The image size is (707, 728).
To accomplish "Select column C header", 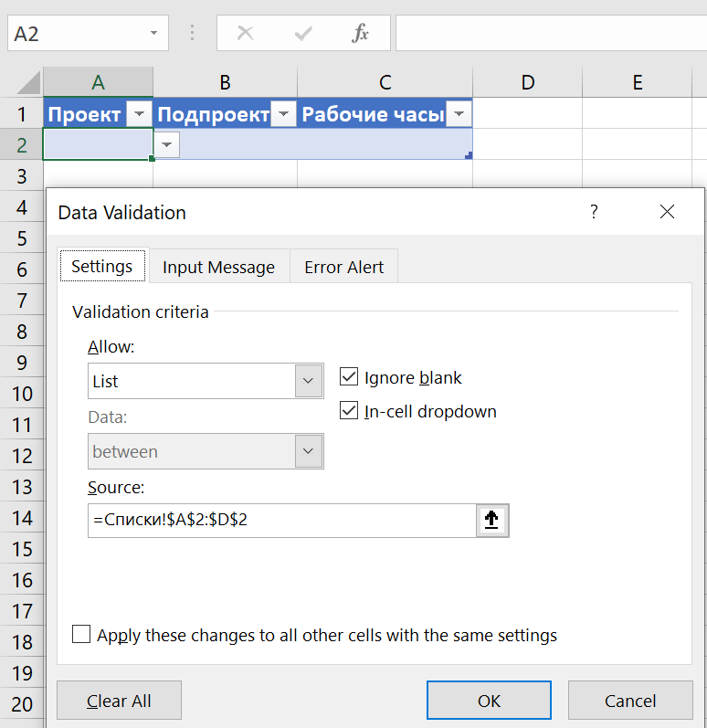I will [385, 82].
